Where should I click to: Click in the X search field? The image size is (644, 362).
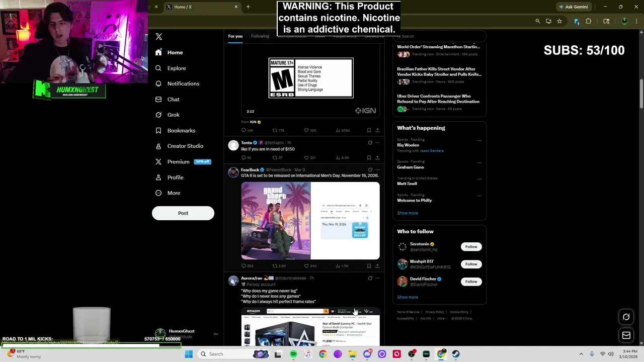click(439, 36)
